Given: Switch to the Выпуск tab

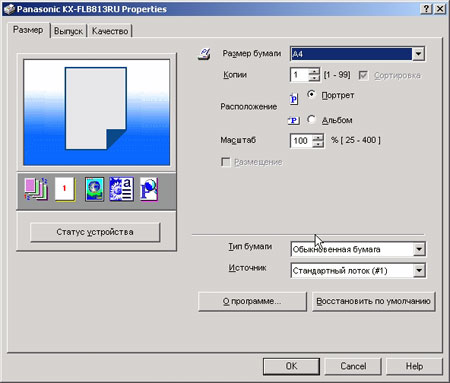Looking at the screenshot, I should click(68, 31).
